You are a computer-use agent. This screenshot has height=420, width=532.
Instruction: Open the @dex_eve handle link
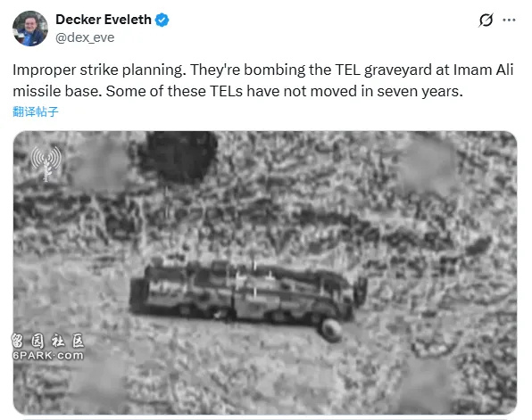coord(85,37)
